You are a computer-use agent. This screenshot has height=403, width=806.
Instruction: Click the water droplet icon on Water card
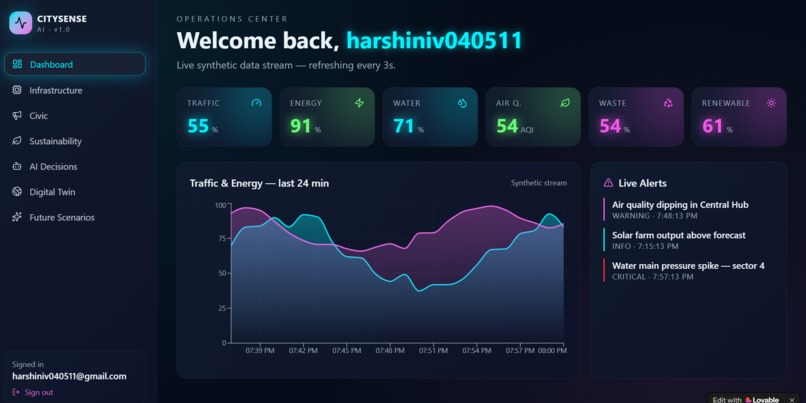pyautogui.click(x=462, y=103)
